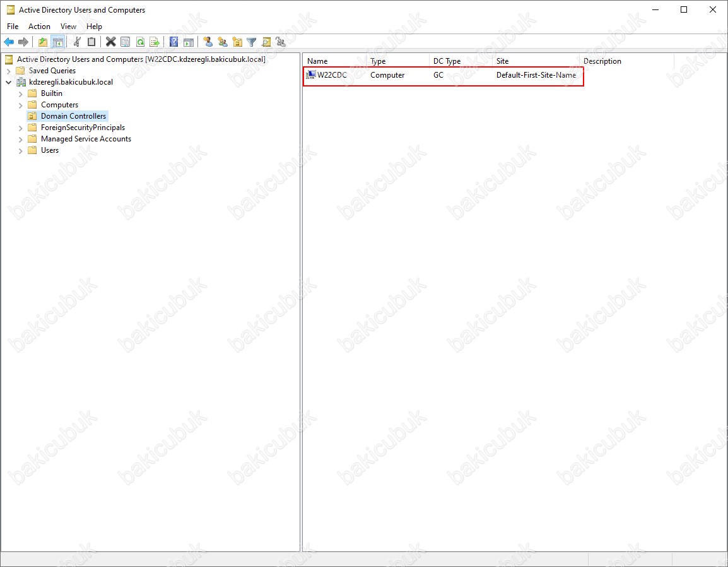Click Add to group toolbar icon
The image size is (728, 567).
(x=281, y=42)
